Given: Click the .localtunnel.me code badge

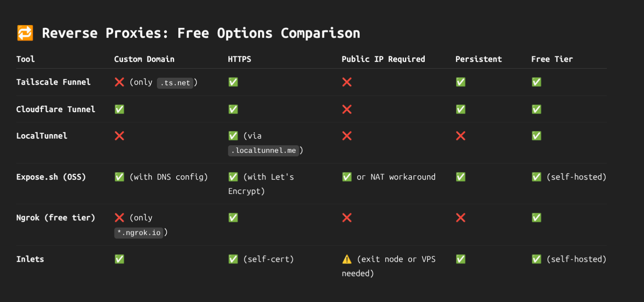Looking at the screenshot, I should (x=263, y=150).
